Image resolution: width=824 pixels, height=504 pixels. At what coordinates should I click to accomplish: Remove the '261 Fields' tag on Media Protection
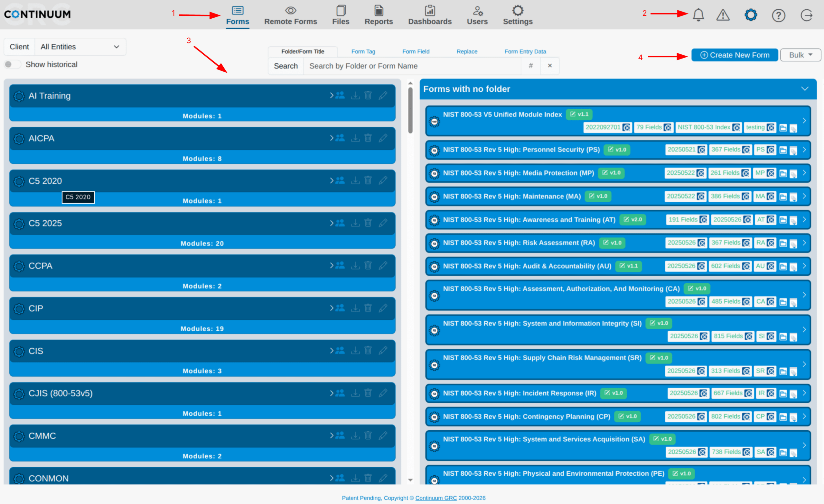click(x=745, y=173)
